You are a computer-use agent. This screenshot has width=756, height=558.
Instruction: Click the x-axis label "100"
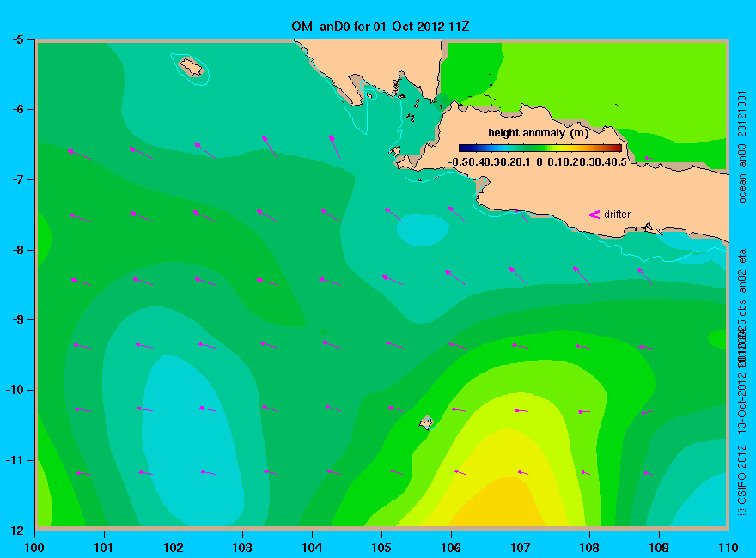click(x=34, y=548)
